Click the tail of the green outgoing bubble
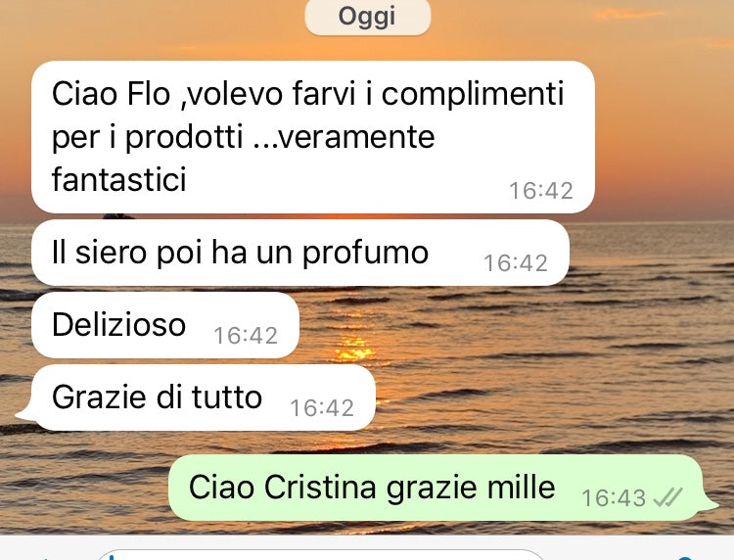 (710, 504)
